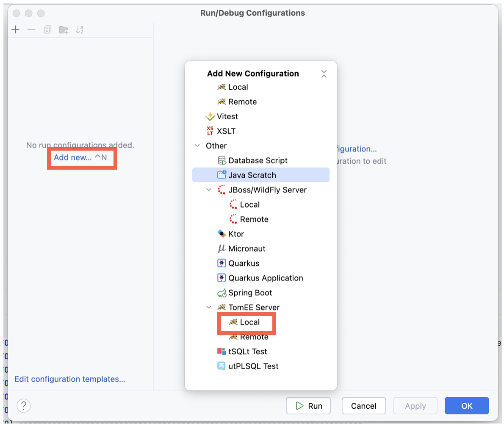Collapse the Other category
The width and height of the screenshot is (504, 429).
tap(197, 146)
